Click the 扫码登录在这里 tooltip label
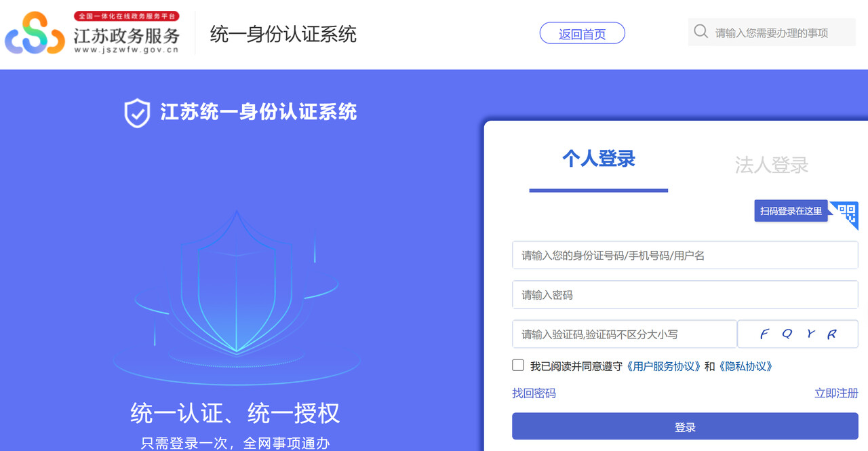This screenshot has height=451, width=868. 791,211
